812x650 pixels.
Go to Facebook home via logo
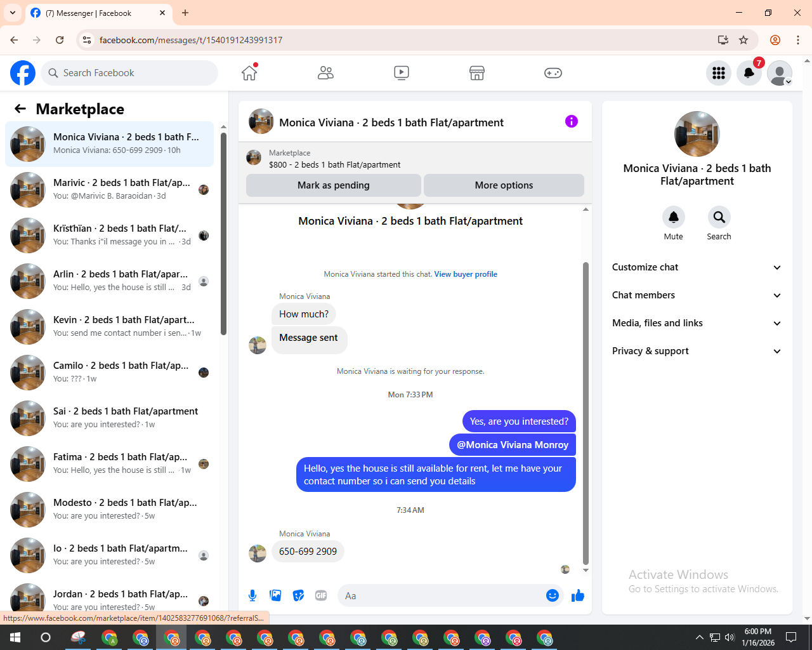click(23, 73)
